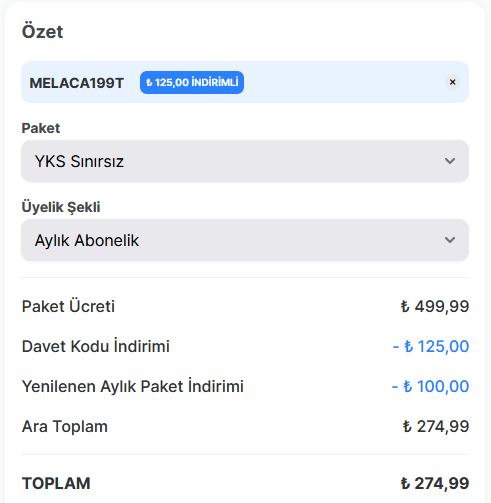Click the Paket field label
The image size is (491, 503).
41,128
